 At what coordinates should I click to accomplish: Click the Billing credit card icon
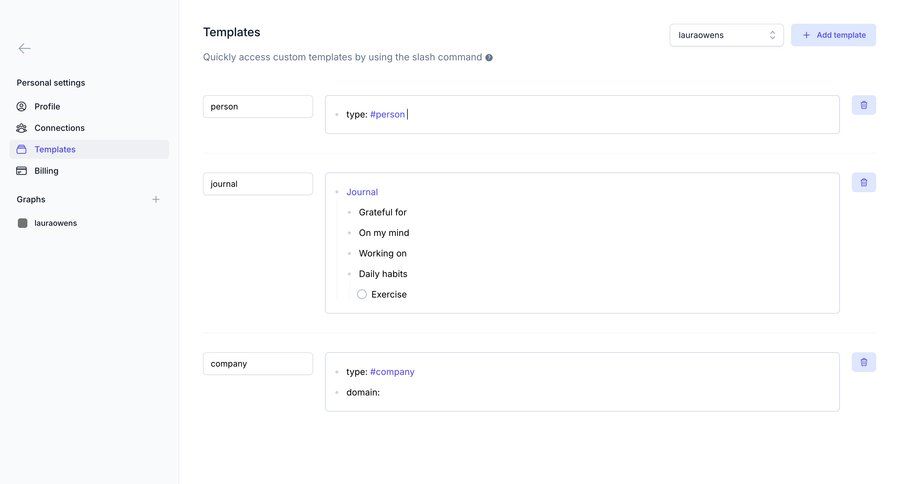(21, 171)
